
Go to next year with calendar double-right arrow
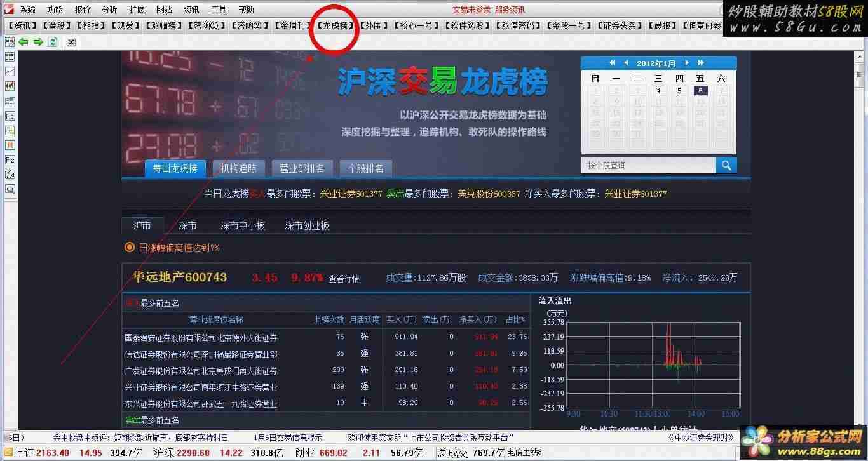[701, 63]
